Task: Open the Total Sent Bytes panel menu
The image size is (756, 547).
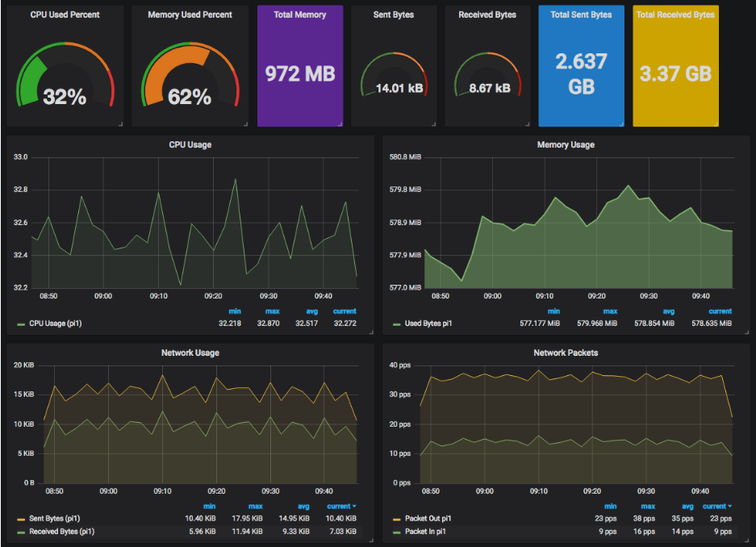Action: [x=581, y=15]
